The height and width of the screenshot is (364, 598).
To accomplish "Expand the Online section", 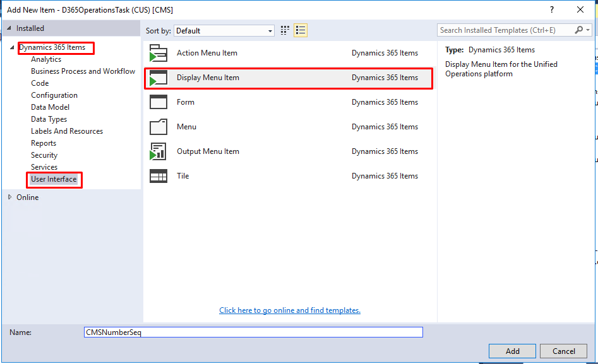I will click(x=10, y=197).
